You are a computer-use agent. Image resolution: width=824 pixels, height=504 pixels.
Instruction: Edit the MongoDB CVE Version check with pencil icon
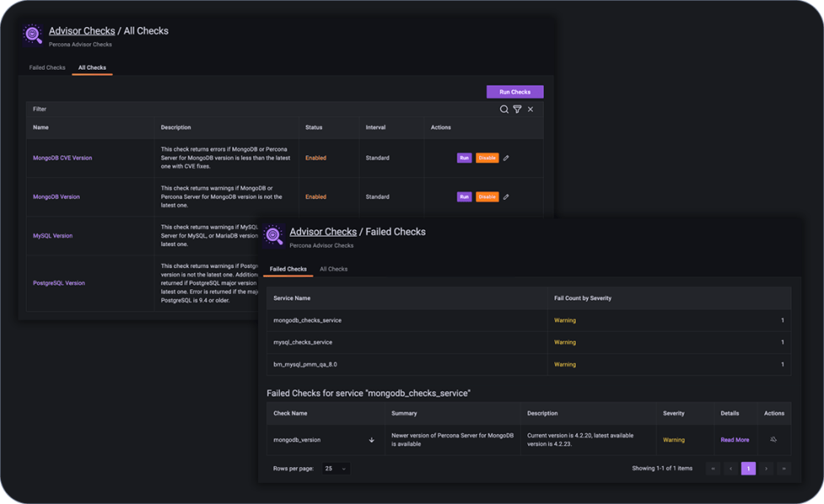pos(505,157)
